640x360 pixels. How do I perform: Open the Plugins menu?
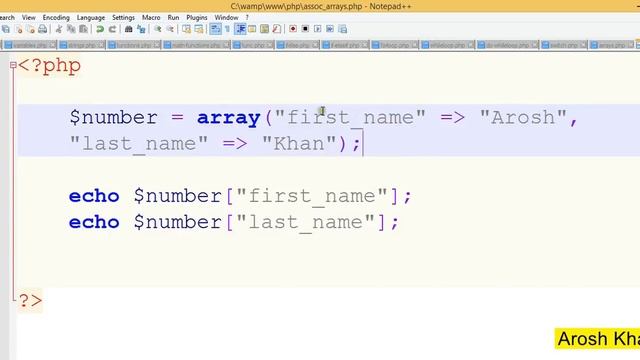[197, 18]
